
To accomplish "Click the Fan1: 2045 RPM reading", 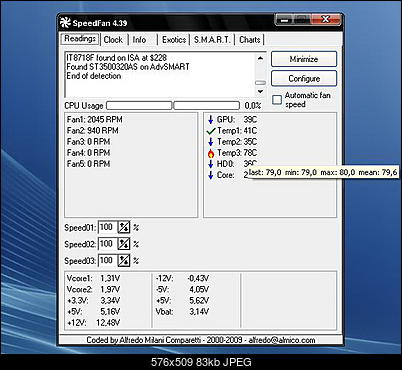I will (95, 120).
